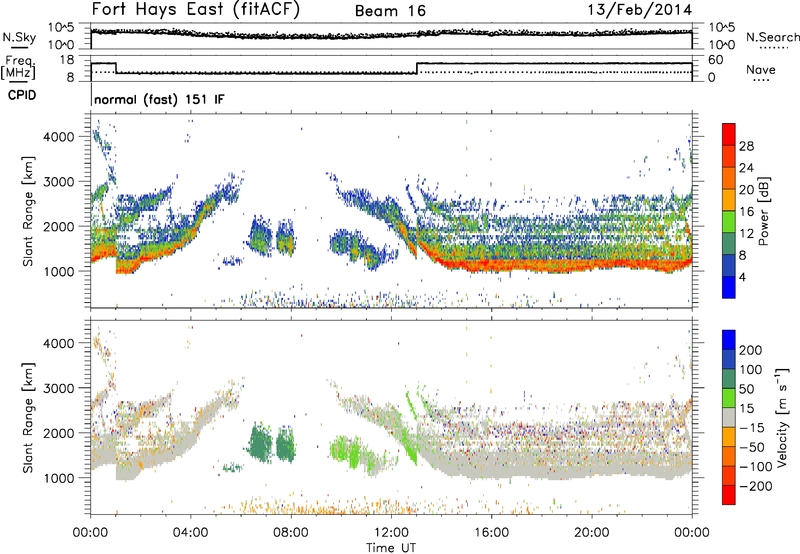The height and width of the screenshot is (554, 800).
Task: Click the plot title 'Fort Hays East (fitACF)'
Action: [195, 10]
